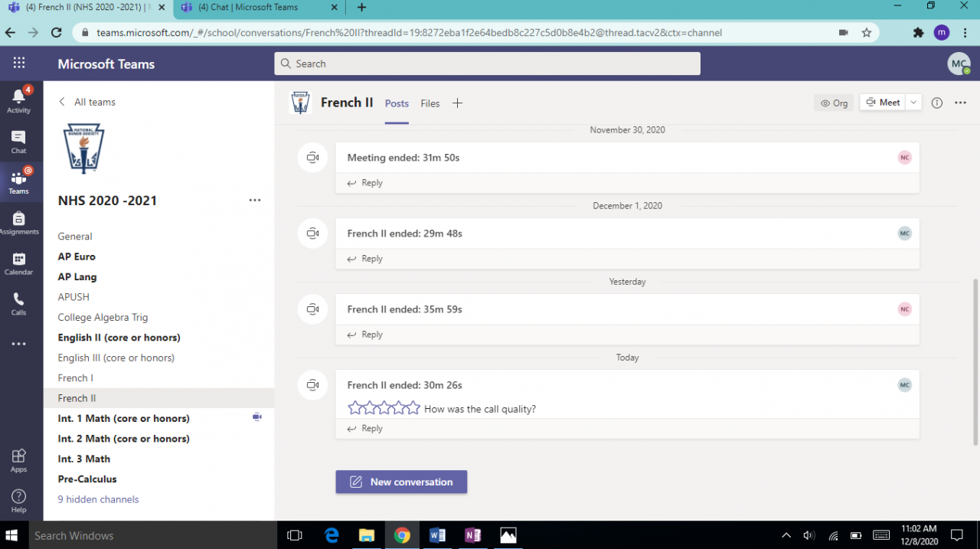The width and height of the screenshot is (980, 549).
Task: Open the app launcher waffle icon
Action: pyautogui.click(x=19, y=64)
